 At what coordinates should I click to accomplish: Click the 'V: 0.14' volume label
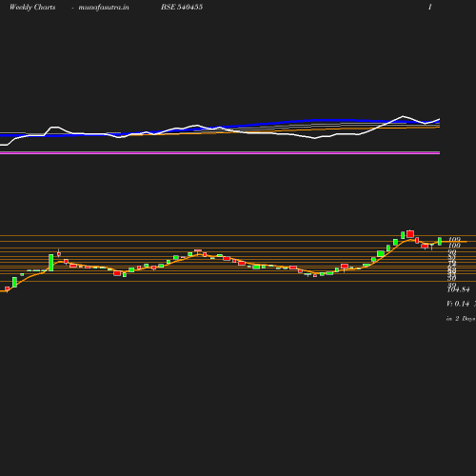tap(458, 304)
